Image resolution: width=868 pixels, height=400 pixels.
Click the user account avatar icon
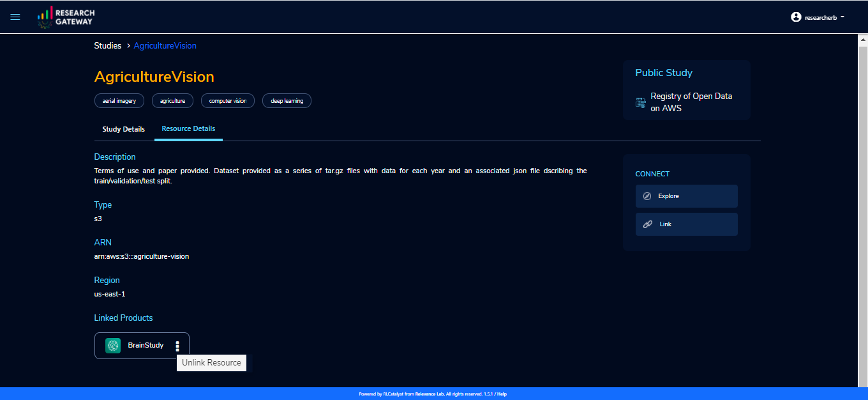[796, 17]
